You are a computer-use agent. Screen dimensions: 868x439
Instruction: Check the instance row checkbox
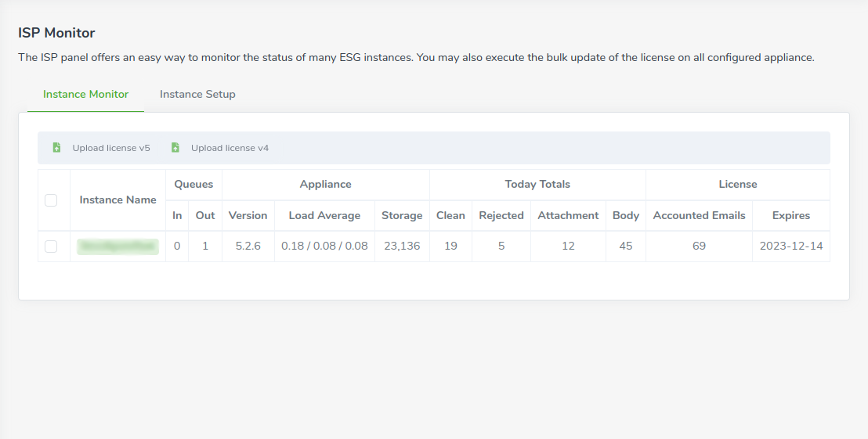click(51, 246)
